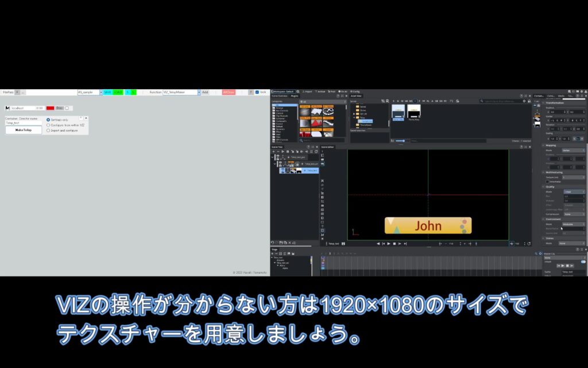Click the green LOAD button
Screen dimensions: 588x368
[118, 92]
